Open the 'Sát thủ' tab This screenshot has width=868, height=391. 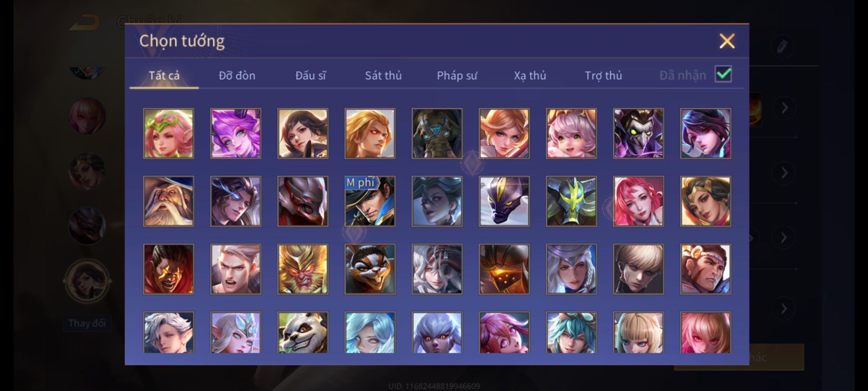click(x=383, y=75)
